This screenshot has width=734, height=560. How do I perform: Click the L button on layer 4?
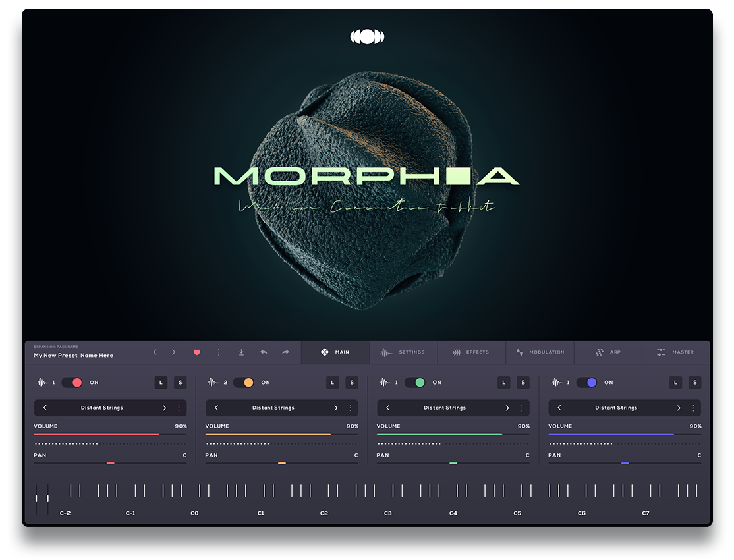click(675, 382)
